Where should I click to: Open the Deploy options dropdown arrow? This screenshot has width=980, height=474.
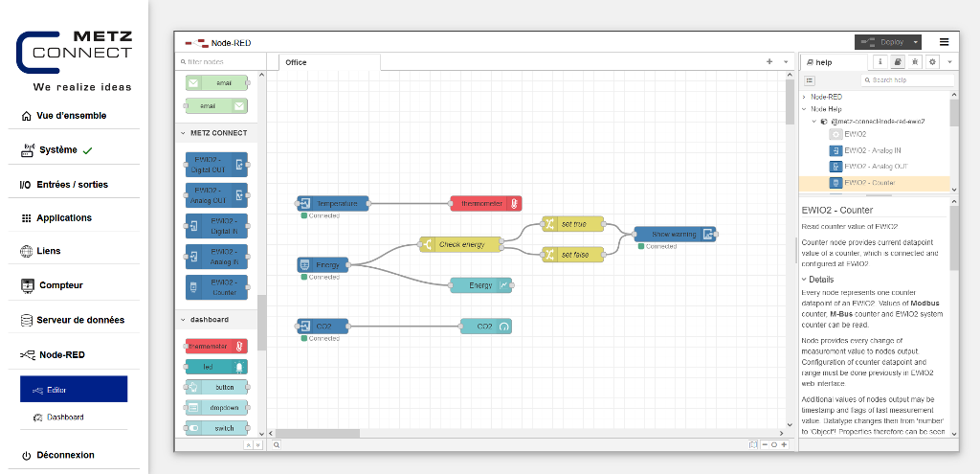916,42
